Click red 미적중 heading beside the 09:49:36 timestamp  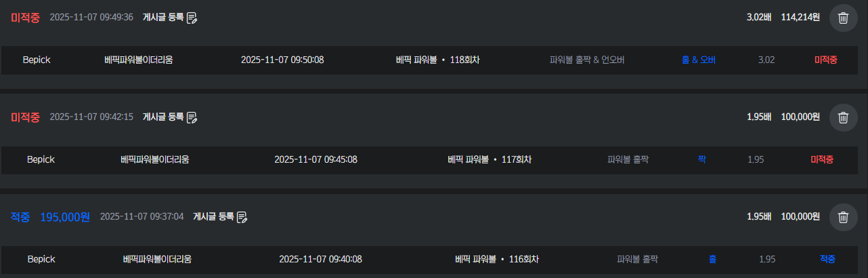tap(26, 18)
